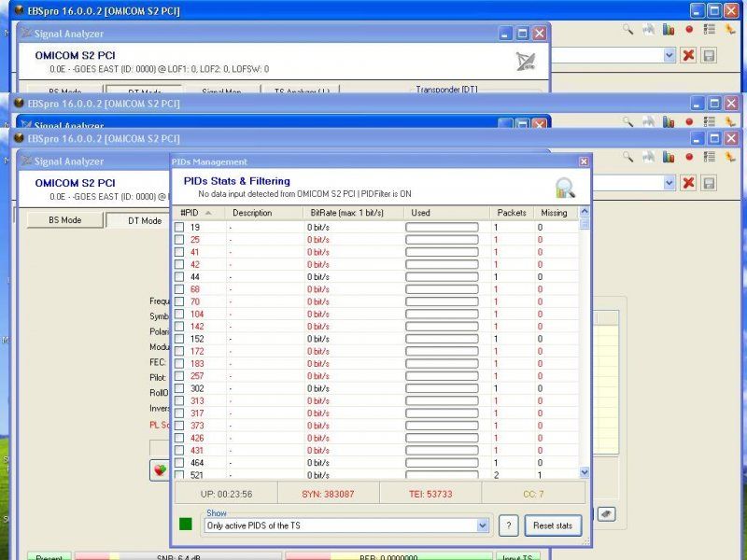Image resolution: width=747 pixels, height=560 pixels.
Task: Click the question mark help button
Action: (508, 525)
